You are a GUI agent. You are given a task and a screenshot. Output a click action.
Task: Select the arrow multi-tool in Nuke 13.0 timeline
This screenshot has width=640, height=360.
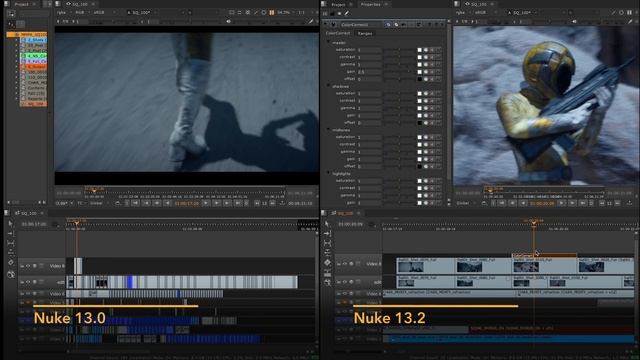(x=11, y=224)
